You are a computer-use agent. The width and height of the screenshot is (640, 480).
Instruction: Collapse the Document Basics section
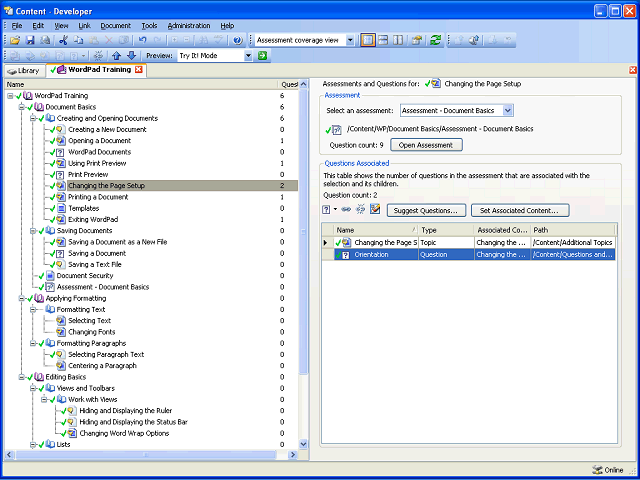click(22, 107)
